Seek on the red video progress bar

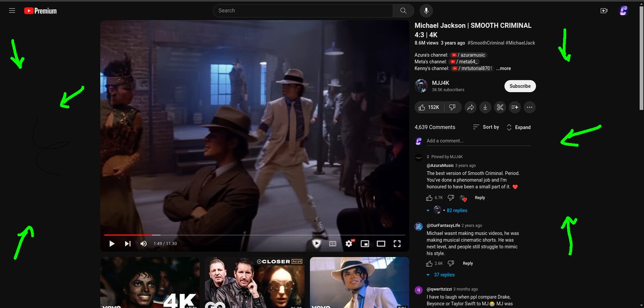tap(255, 235)
